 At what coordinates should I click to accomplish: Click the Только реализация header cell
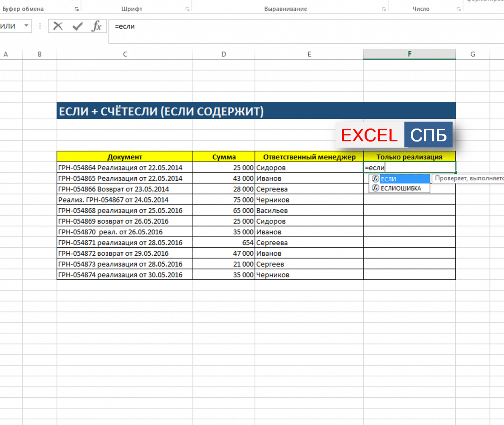tap(409, 157)
